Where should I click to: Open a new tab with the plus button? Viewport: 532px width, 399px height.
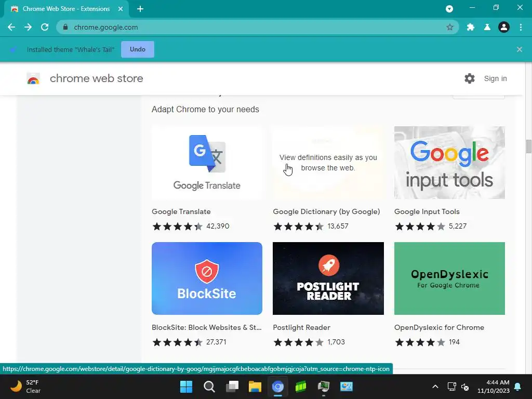click(140, 9)
